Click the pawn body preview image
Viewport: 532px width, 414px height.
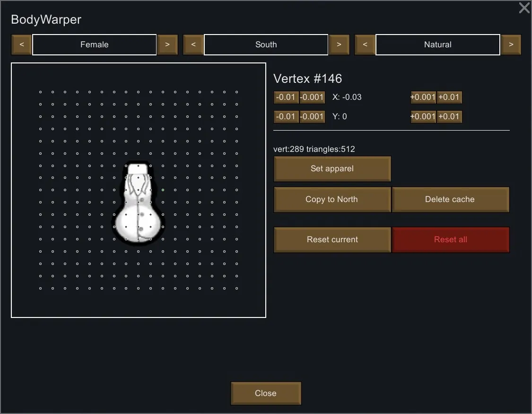click(x=138, y=204)
